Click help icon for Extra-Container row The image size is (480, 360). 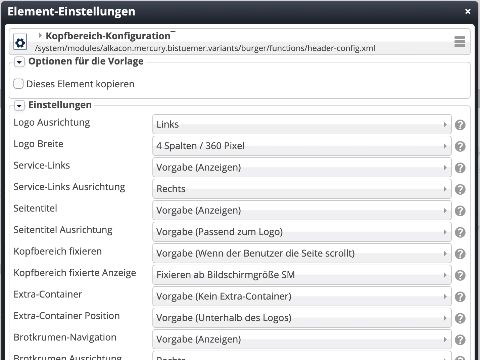click(x=460, y=297)
